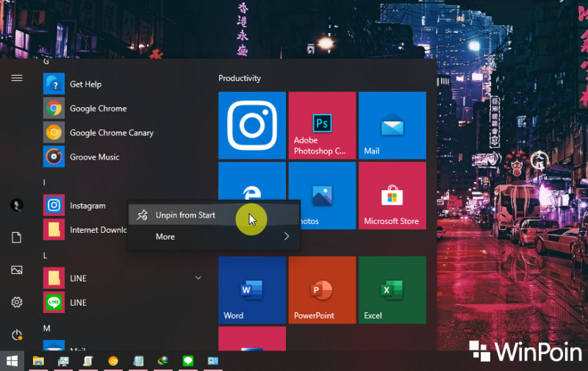Open Settings gear in Start sidebar
This screenshot has width=588, height=371.
point(16,302)
